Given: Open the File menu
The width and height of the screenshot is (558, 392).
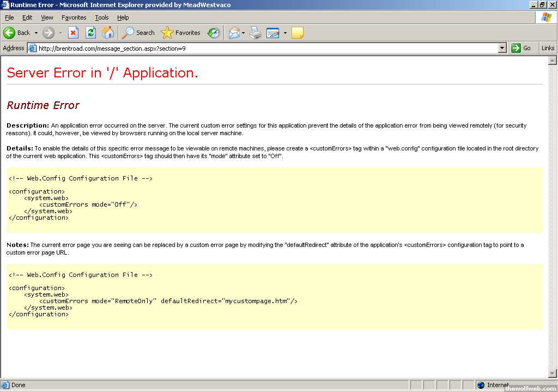Looking at the screenshot, I should coord(9,17).
